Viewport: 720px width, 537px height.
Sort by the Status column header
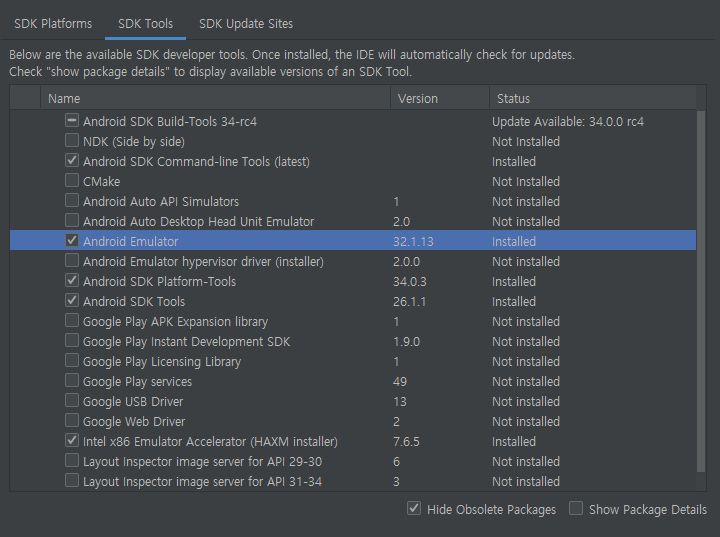(593, 98)
